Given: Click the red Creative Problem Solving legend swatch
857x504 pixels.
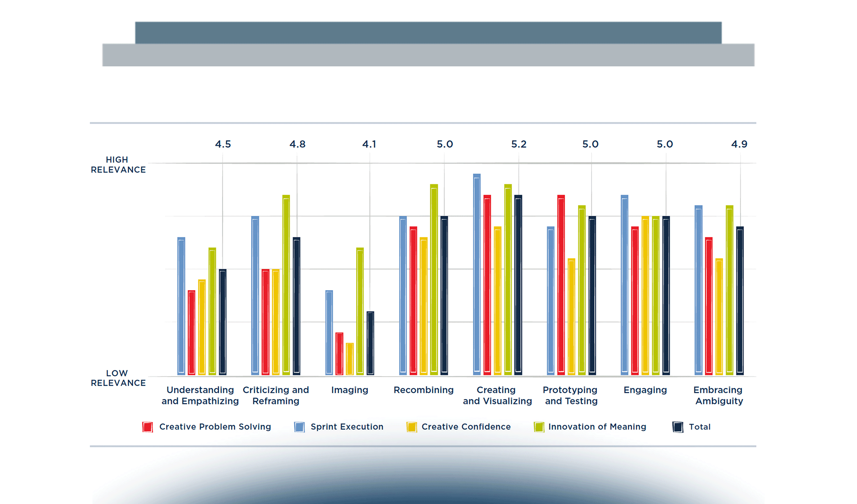Looking at the screenshot, I should (x=147, y=427).
